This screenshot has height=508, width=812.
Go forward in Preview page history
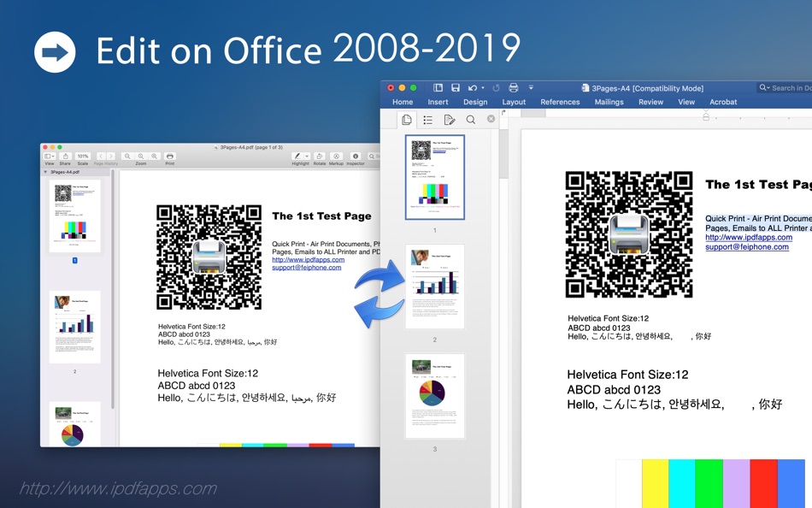coord(110,156)
